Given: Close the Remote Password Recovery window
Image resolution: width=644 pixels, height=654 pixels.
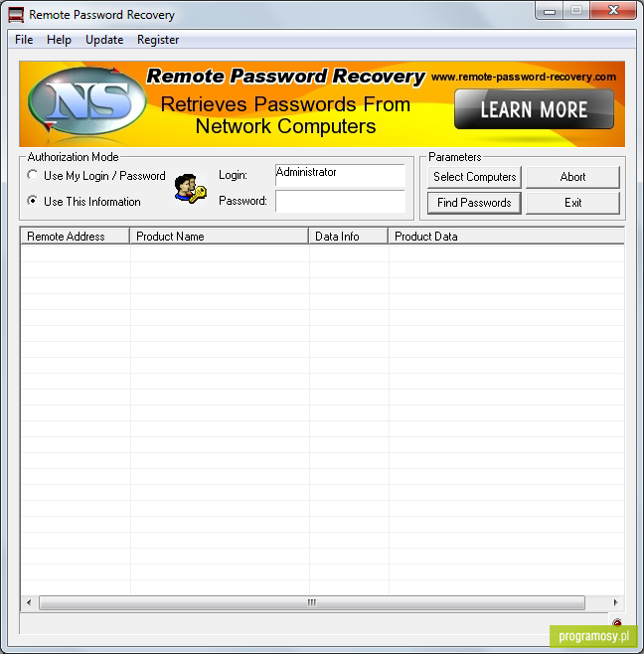Looking at the screenshot, I should click(613, 11).
